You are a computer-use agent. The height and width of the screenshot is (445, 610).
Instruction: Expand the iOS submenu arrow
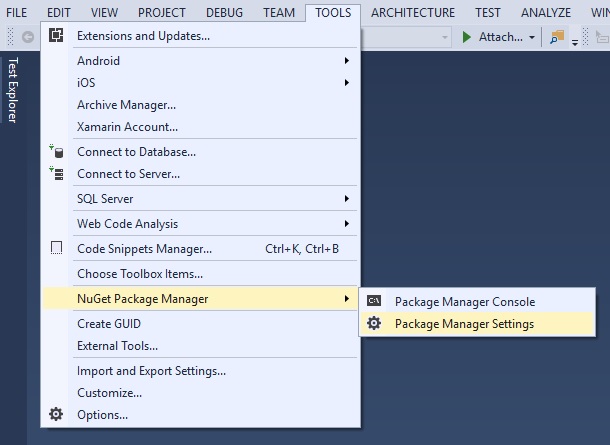tap(347, 83)
